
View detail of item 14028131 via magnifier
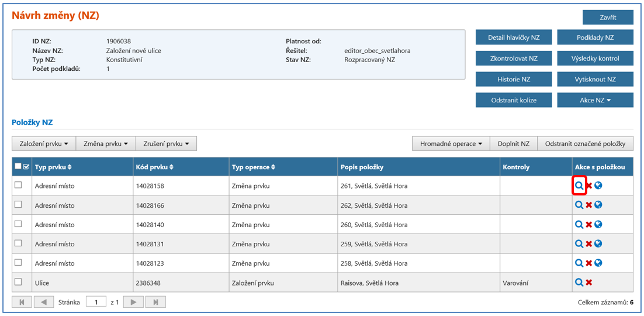[579, 244]
